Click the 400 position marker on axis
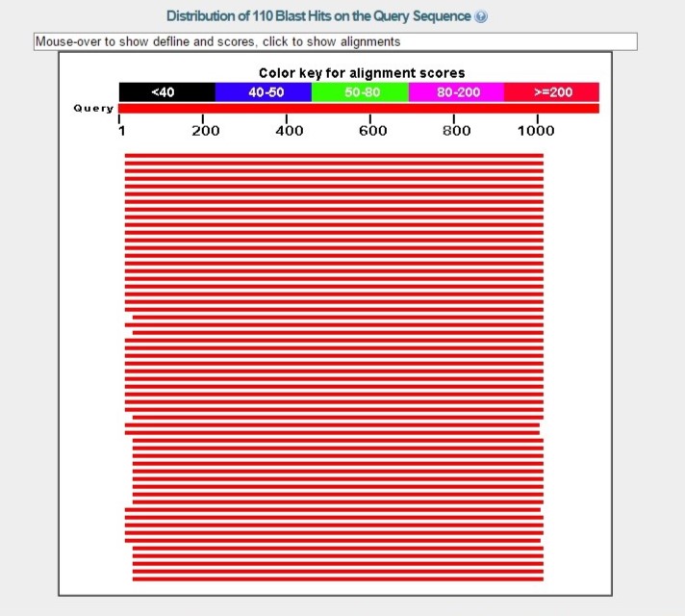The image size is (685, 616). (288, 131)
